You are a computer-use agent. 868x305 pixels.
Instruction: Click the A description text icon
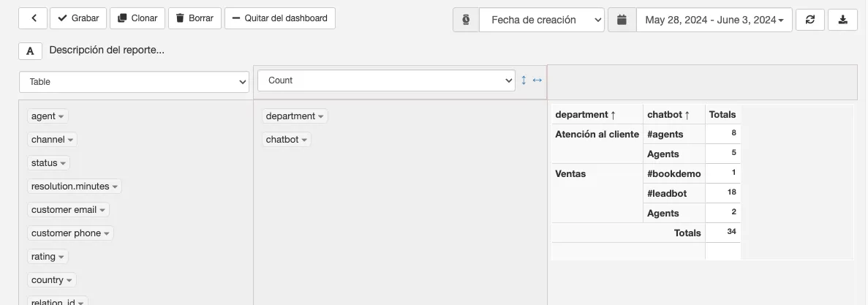pyautogui.click(x=31, y=51)
